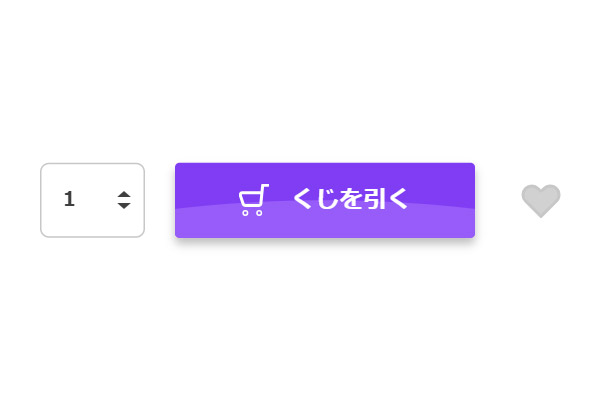Tap the white cart symbol on button
This screenshot has height=400, width=600.
tap(254, 200)
